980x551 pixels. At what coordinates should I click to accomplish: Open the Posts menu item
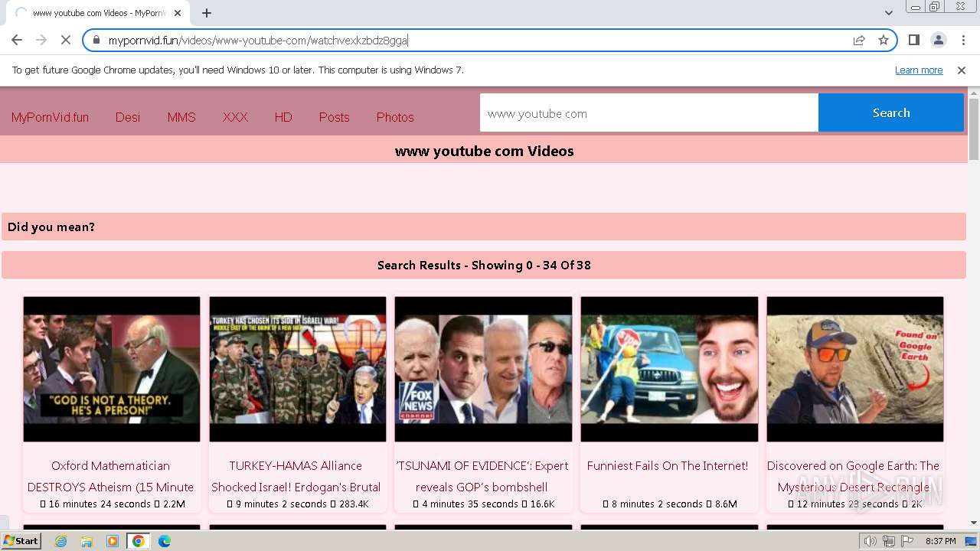tap(334, 117)
